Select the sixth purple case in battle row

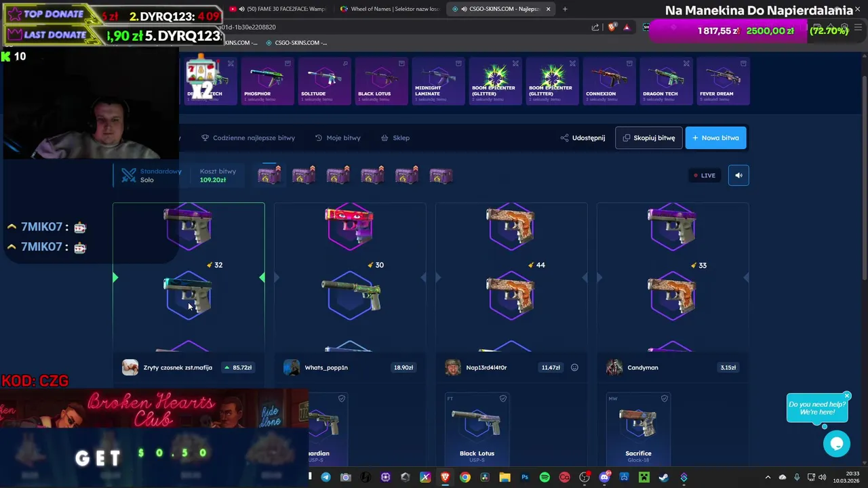441,176
